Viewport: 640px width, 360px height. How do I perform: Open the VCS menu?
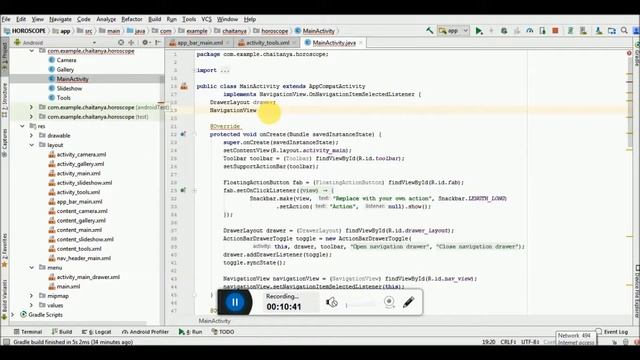pos(207,19)
